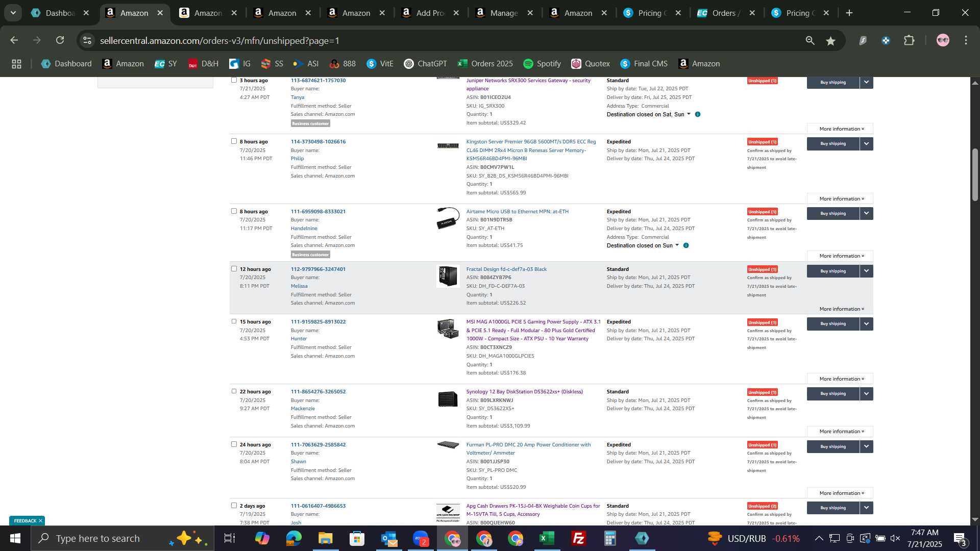Open the Windows Start menu
Screen dimensions: 980x551
[15, 538]
